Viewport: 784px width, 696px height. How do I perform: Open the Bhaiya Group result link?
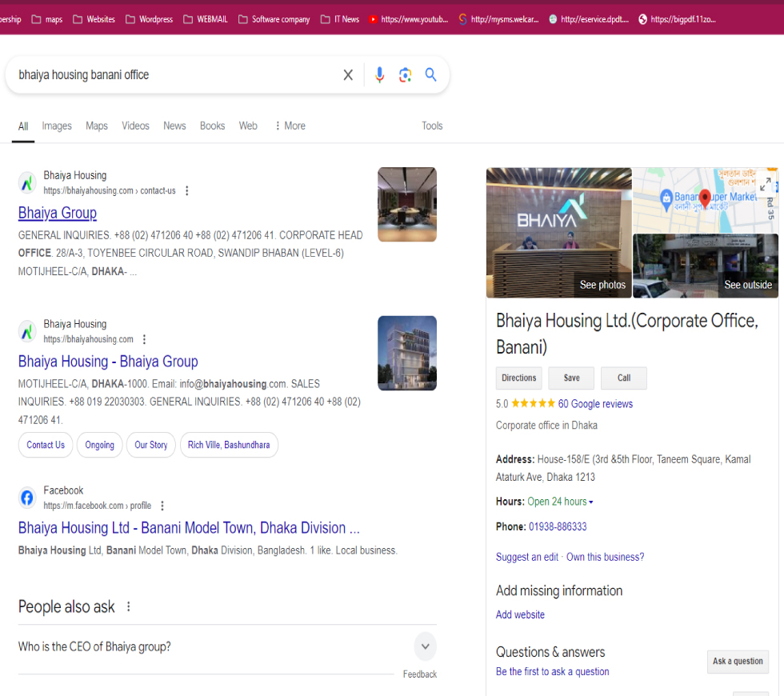[58, 213]
